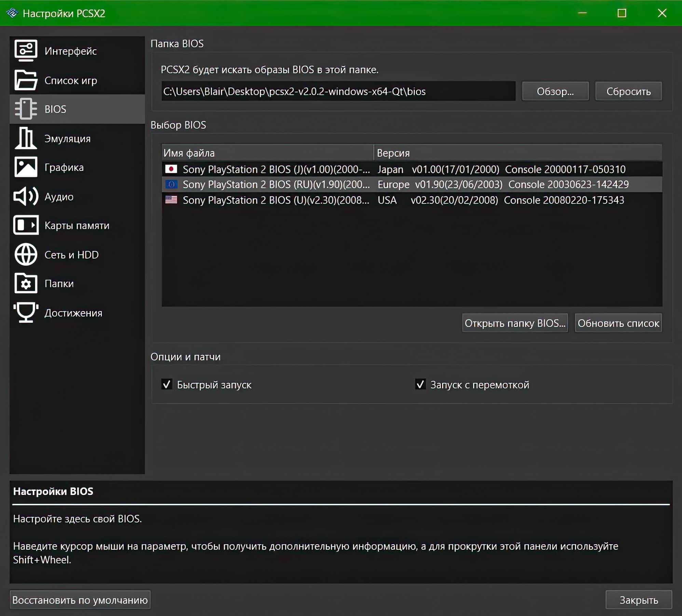The image size is (682, 616).
Task: Click the Japan flag icon in BIOS list
Action: pos(171,169)
